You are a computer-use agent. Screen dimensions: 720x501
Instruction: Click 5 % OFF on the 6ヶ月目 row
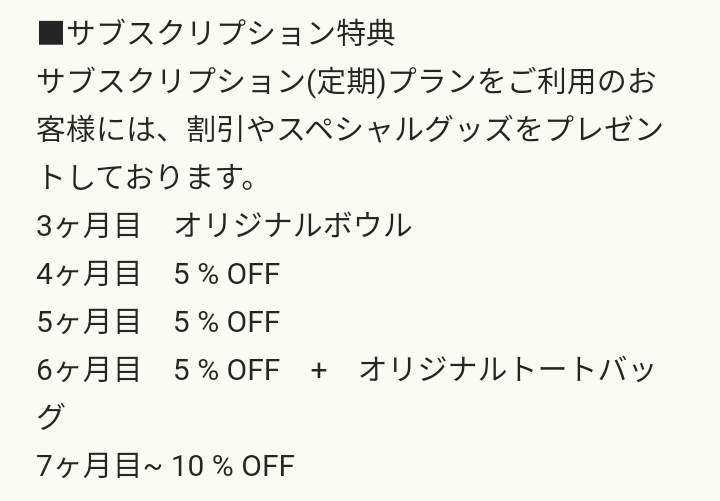(227, 370)
